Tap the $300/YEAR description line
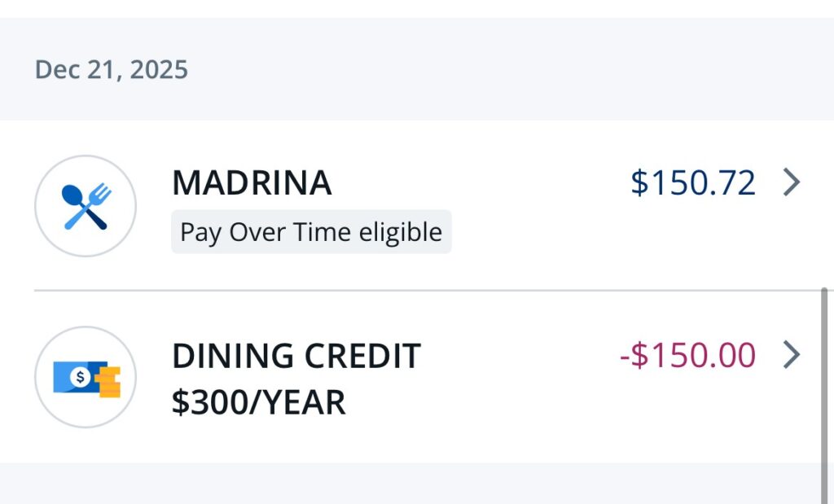 tap(258, 402)
